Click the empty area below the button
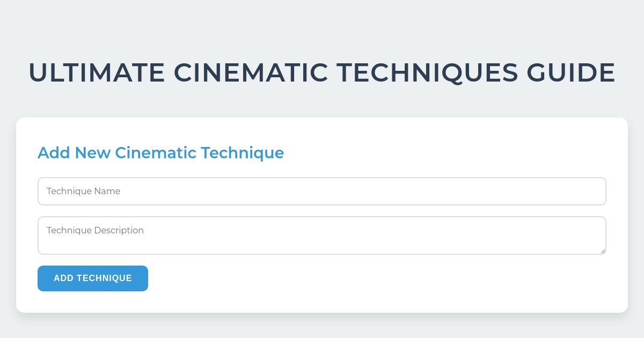644x338 pixels. click(x=322, y=302)
